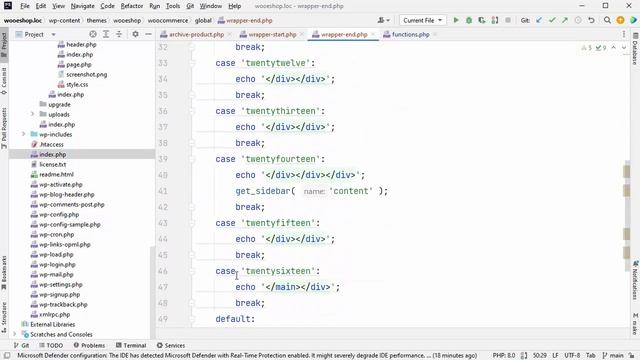
Task: Click the woocommerce breadcrumb
Action: pyautogui.click(x=168, y=20)
